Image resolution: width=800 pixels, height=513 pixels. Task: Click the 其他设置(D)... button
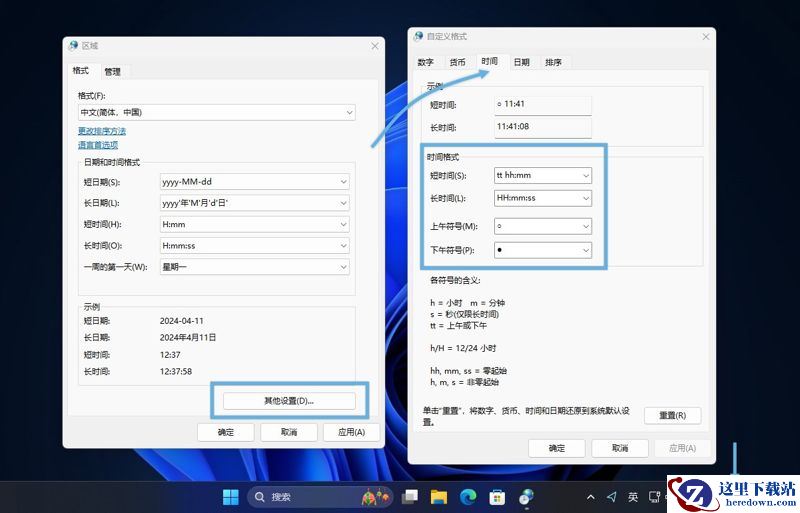(289, 401)
